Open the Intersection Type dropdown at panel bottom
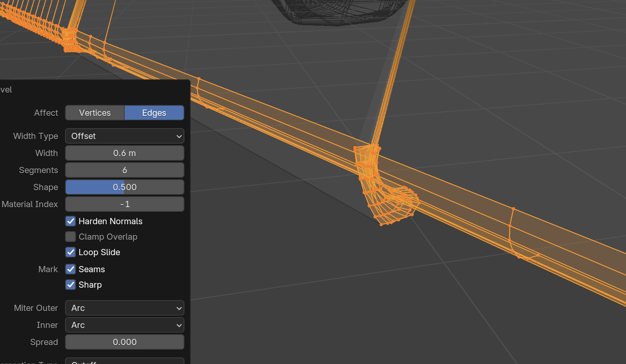This screenshot has height=364, width=626. [124, 361]
